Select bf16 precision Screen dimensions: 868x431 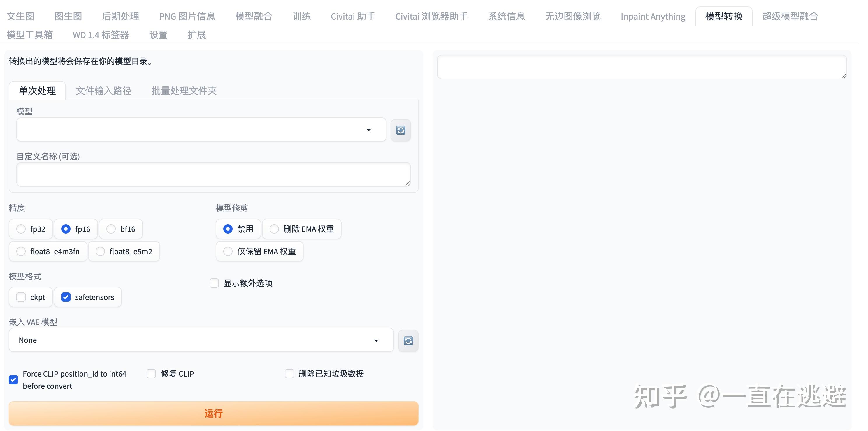(111, 229)
